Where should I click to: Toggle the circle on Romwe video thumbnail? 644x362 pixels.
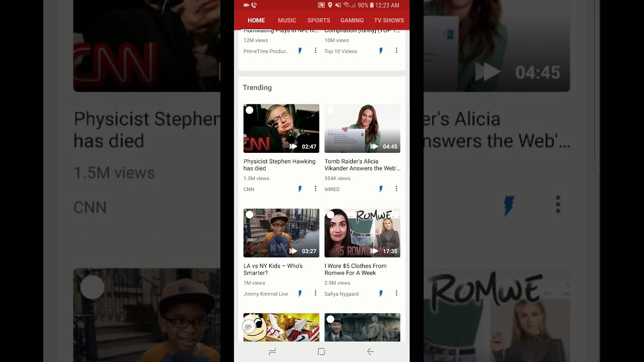pos(331,215)
